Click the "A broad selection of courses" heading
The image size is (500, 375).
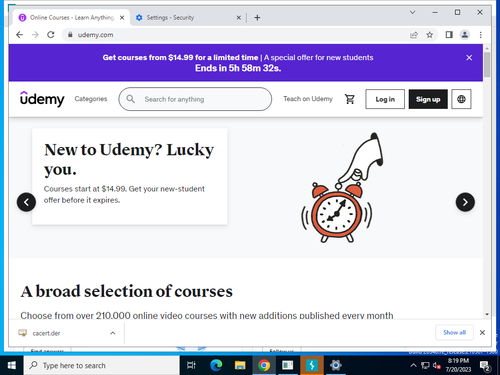coord(127,291)
